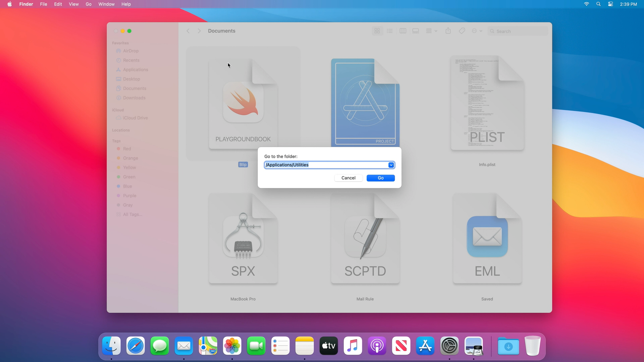Open the Window menu

(x=106, y=4)
